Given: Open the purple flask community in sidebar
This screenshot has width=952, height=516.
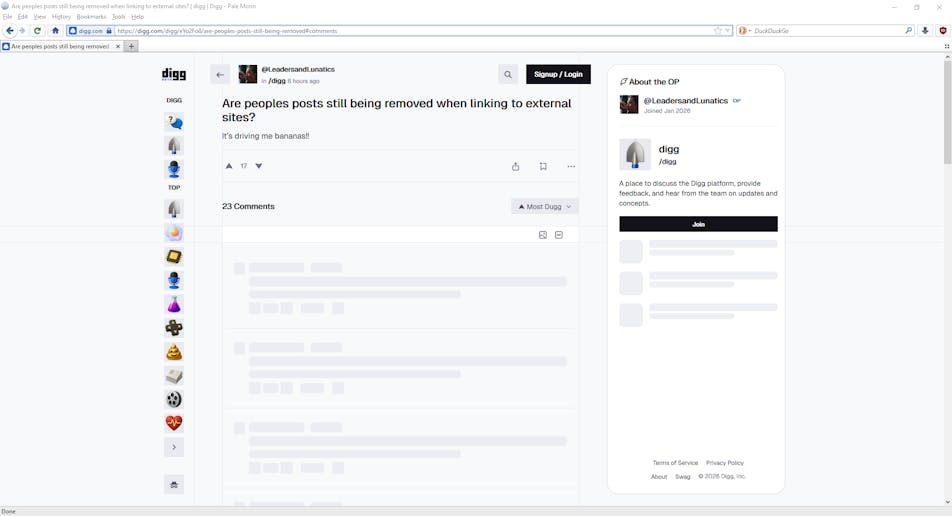Looking at the screenshot, I should click(174, 304).
